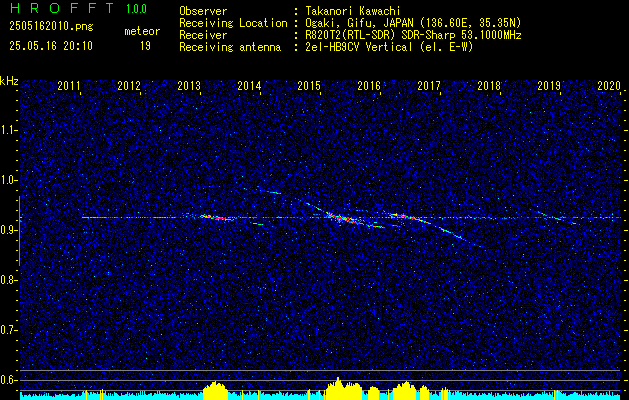Image resolution: width=629 pixels, height=400 pixels.
Task: Click the 0.8 kHz frequency label
Action: tap(8, 280)
